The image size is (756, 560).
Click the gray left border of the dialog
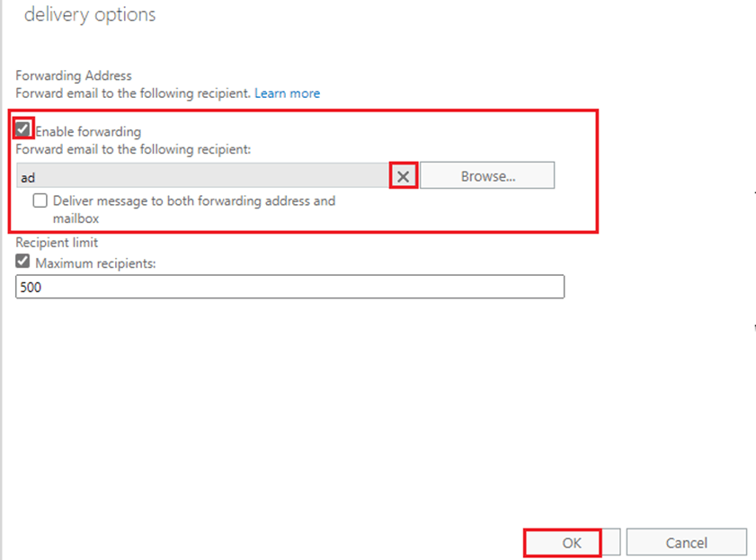pyautogui.click(x=2, y=280)
